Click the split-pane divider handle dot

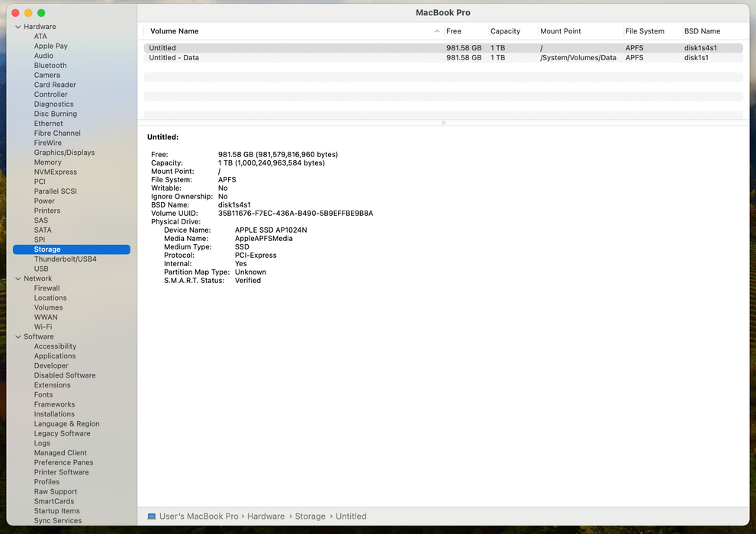click(x=443, y=122)
